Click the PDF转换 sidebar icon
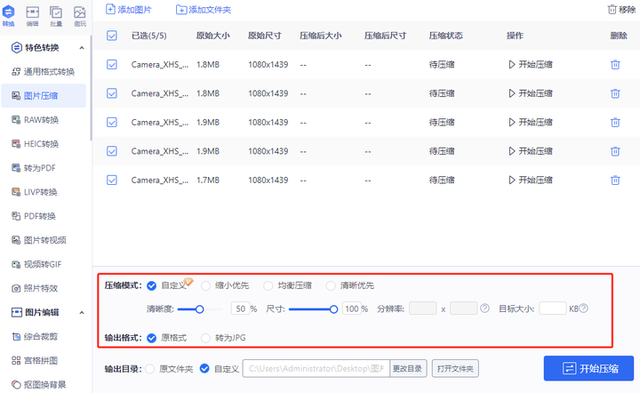Screen dimensions: 640x393 16,216
